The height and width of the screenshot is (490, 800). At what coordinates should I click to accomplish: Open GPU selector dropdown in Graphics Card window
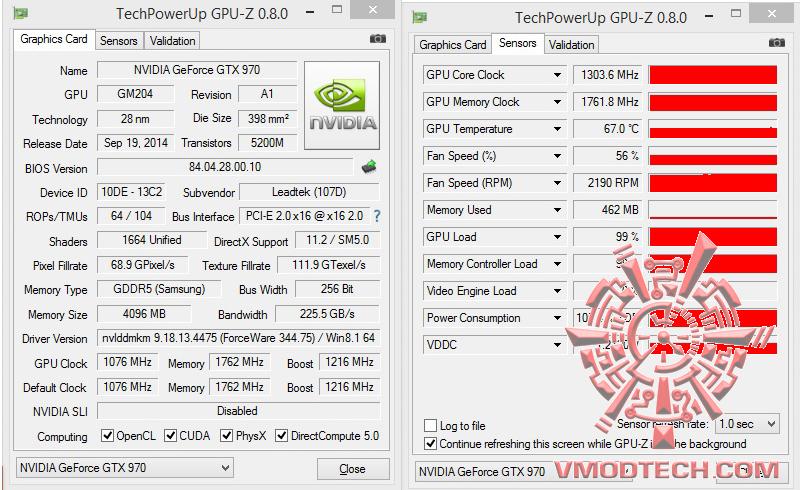tap(125, 468)
